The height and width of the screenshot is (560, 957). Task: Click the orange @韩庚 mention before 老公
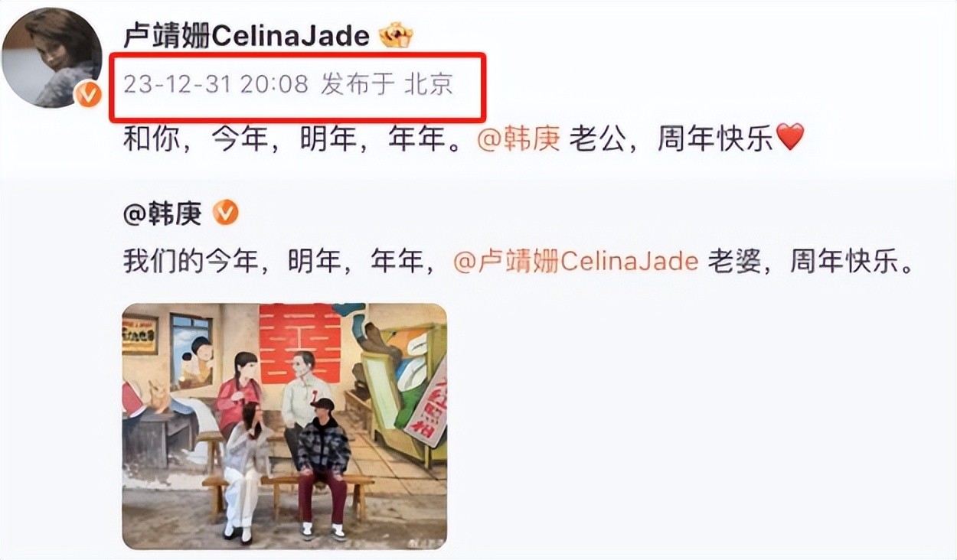(x=519, y=138)
